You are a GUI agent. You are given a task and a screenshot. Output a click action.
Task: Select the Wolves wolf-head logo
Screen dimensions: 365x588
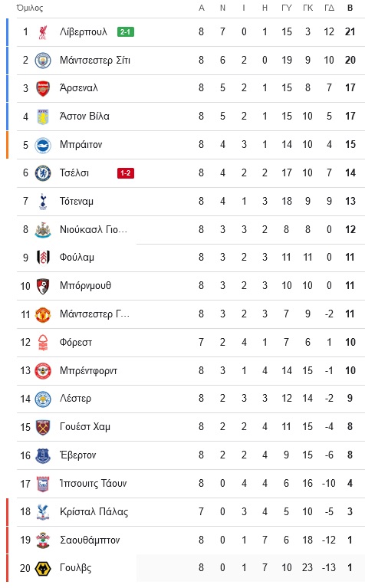(43, 569)
